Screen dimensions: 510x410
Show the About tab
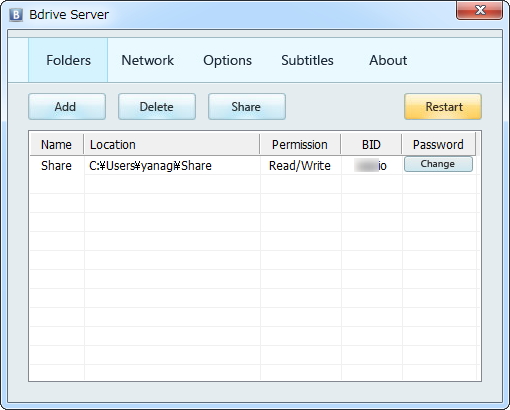(388, 60)
